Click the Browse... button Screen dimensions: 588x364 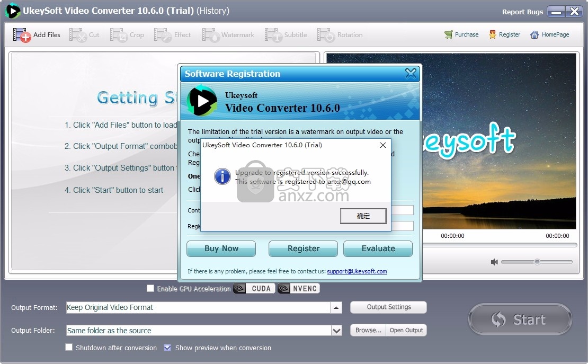(368, 330)
